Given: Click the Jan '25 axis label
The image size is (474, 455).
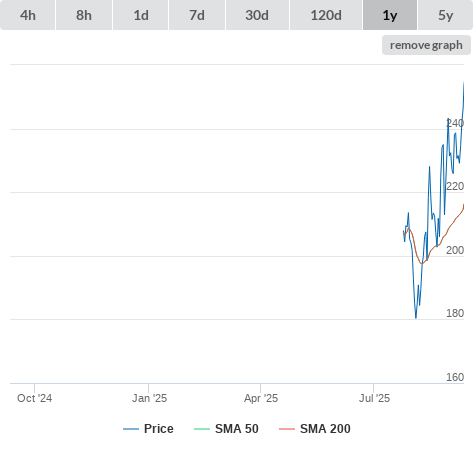Looking at the screenshot, I should coord(149,398).
